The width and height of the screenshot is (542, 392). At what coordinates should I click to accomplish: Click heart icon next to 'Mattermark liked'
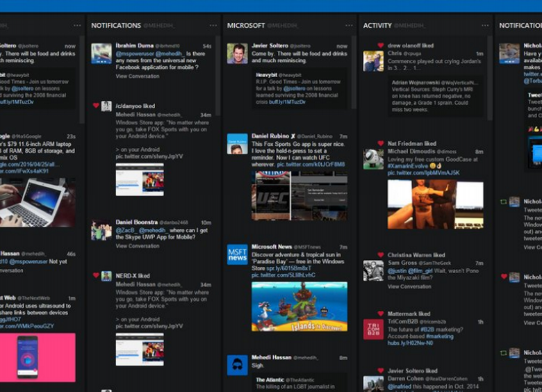tap(381, 313)
